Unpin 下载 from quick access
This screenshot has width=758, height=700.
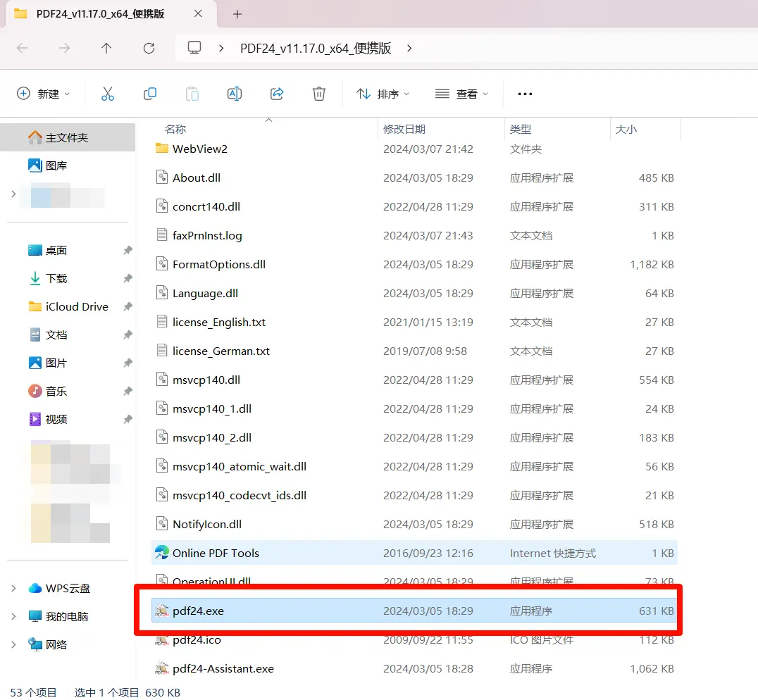click(x=128, y=279)
